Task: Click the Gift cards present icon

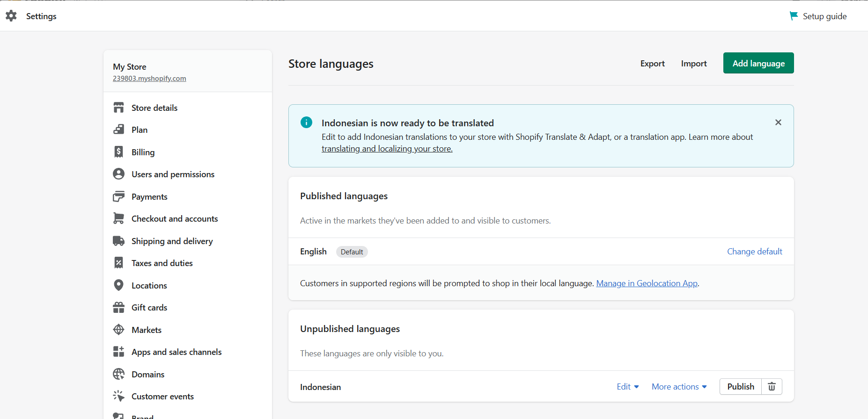Action: click(x=119, y=307)
